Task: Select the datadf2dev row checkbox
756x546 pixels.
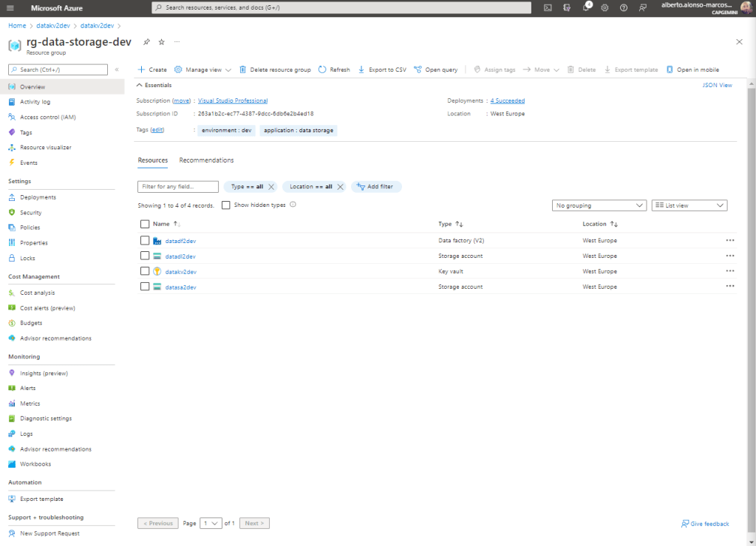Action: point(145,240)
